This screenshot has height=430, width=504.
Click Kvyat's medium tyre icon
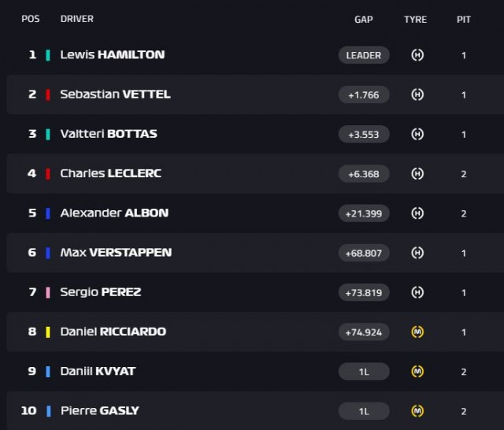click(417, 372)
